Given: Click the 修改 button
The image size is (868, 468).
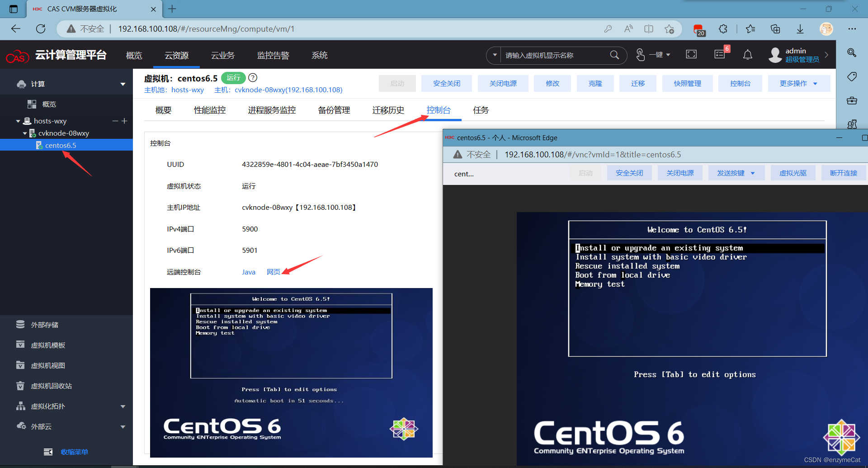Looking at the screenshot, I should coord(552,84).
